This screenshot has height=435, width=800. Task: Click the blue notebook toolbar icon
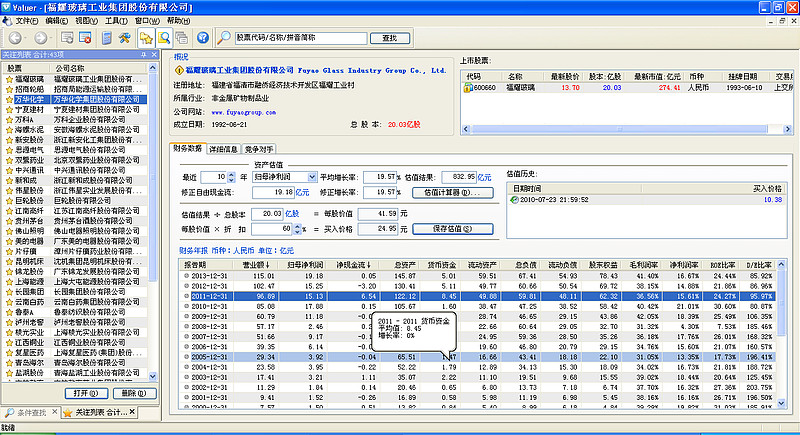point(107,38)
